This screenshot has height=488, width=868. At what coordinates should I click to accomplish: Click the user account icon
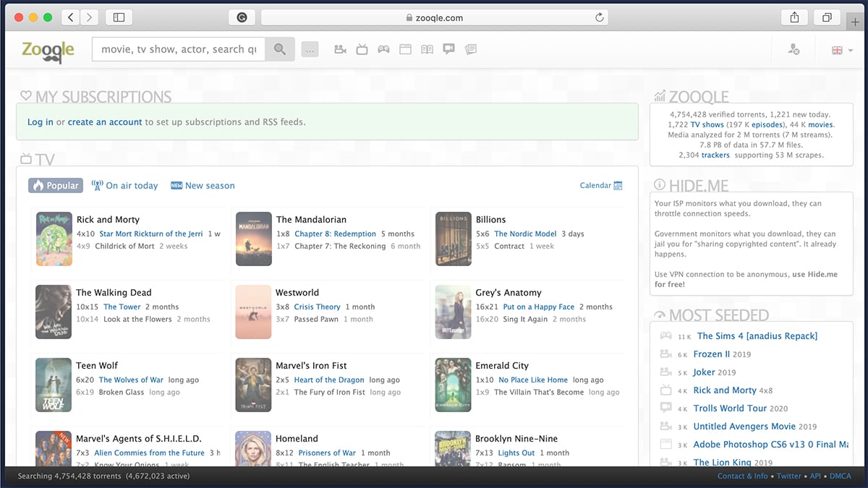coord(793,50)
